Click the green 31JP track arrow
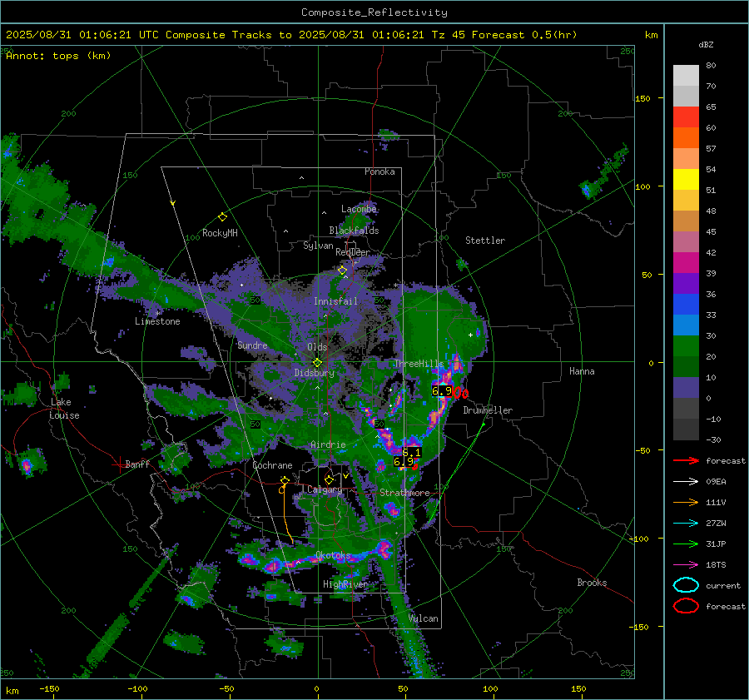 point(686,544)
